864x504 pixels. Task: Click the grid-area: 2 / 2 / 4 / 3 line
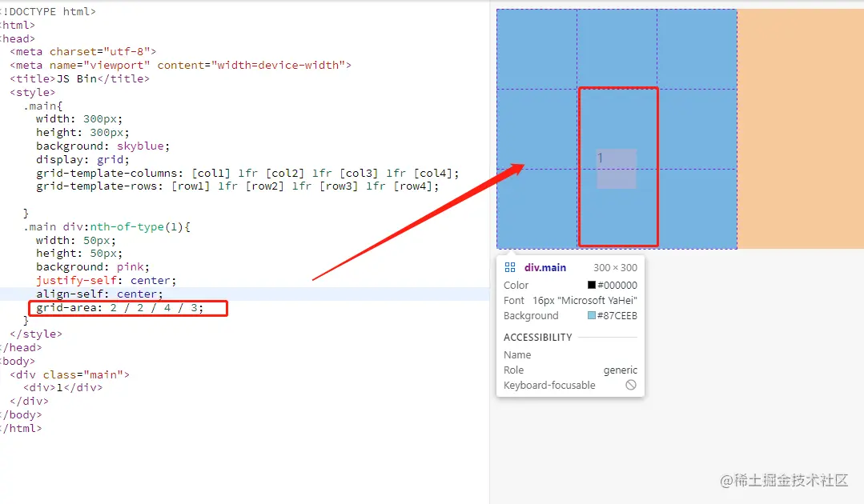click(x=119, y=307)
